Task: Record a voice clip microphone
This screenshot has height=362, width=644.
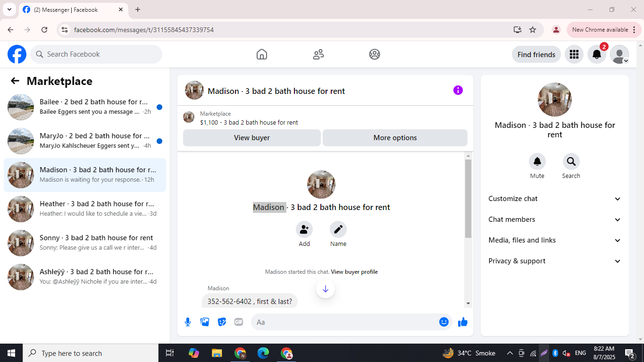Action: (x=188, y=322)
